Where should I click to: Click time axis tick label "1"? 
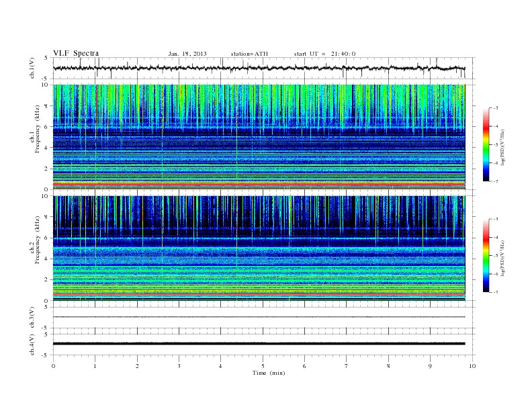(x=95, y=366)
